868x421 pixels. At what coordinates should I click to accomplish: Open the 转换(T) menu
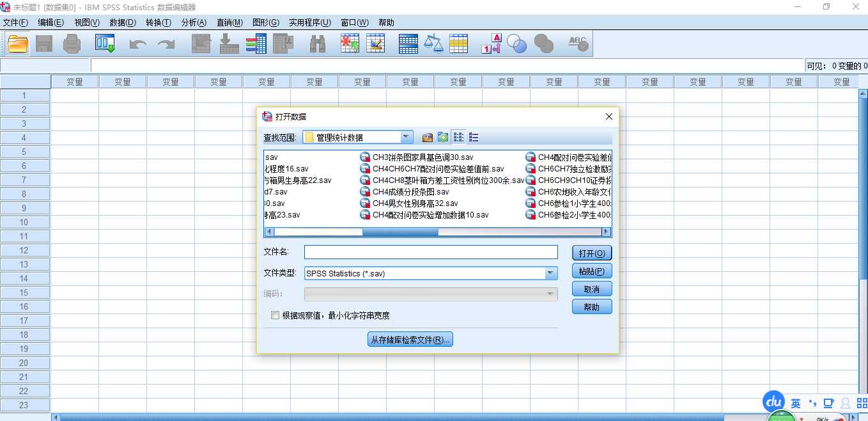(x=159, y=22)
